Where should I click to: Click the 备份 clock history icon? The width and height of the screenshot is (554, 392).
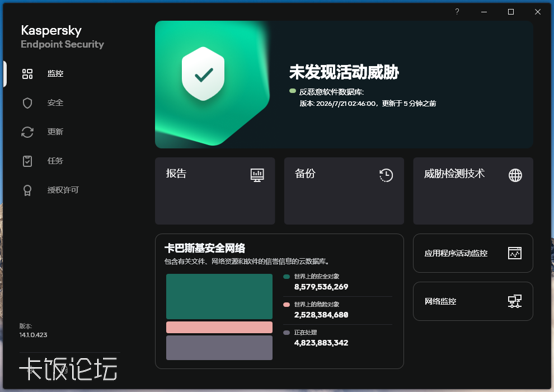click(386, 175)
